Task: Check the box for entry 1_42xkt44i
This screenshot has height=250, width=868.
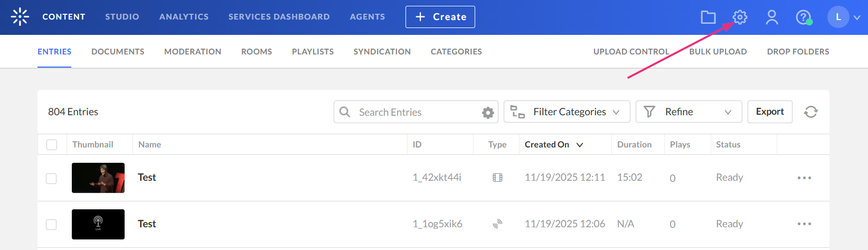Action: 51,179
